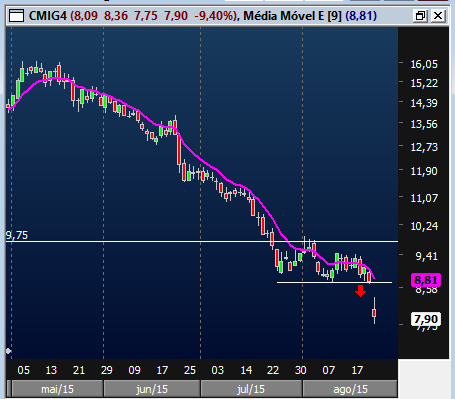Click the 11,90 price axis label
This screenshot has height=399, width=455.
(424, 171)
